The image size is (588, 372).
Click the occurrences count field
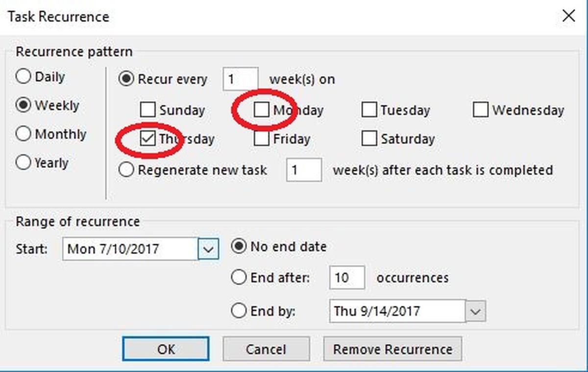click(x=347, y=278)
